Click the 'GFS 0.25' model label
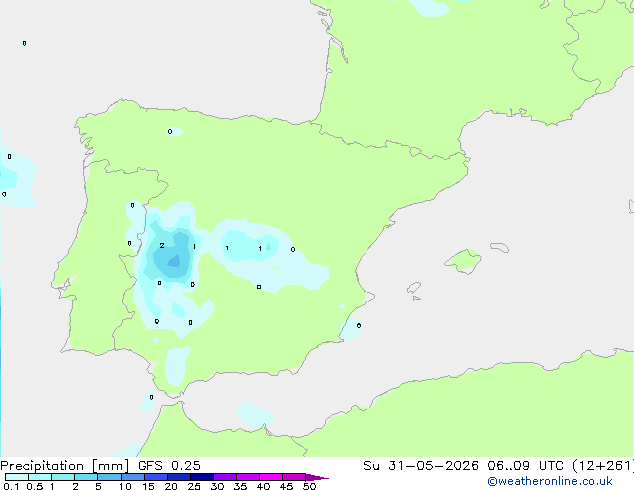This screenshot has width=634, height=490. click(169, 466)
